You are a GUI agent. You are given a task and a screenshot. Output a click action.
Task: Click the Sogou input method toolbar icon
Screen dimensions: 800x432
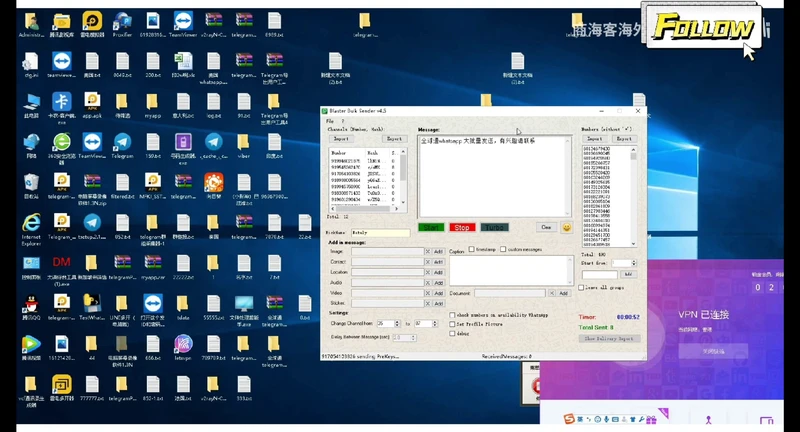(569, 419)
